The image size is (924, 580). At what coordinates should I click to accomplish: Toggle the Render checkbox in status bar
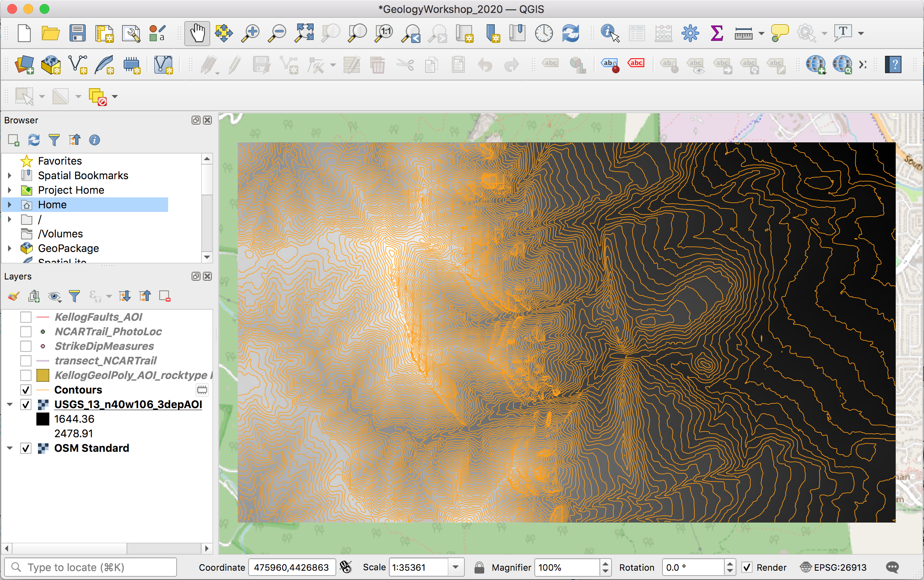[x=747, y=567]
